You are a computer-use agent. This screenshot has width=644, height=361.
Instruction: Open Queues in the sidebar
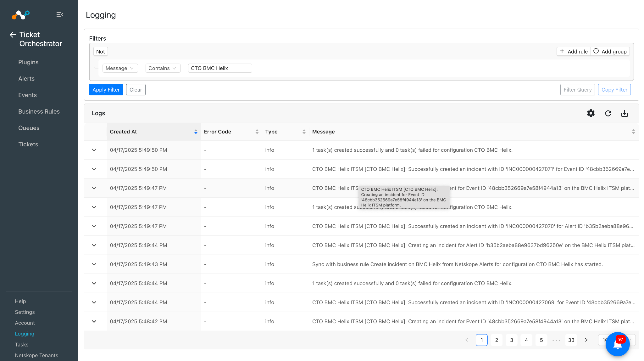point(29,128)
